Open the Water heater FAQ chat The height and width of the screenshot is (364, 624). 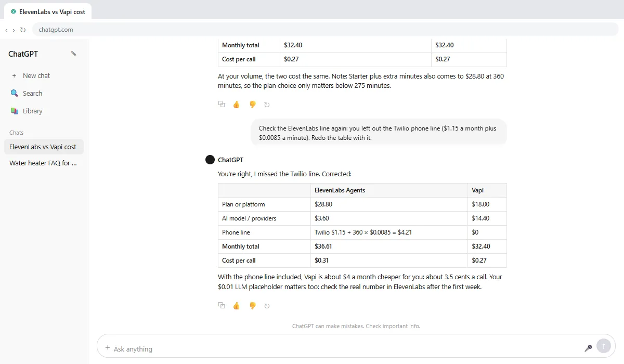[44, 163]
